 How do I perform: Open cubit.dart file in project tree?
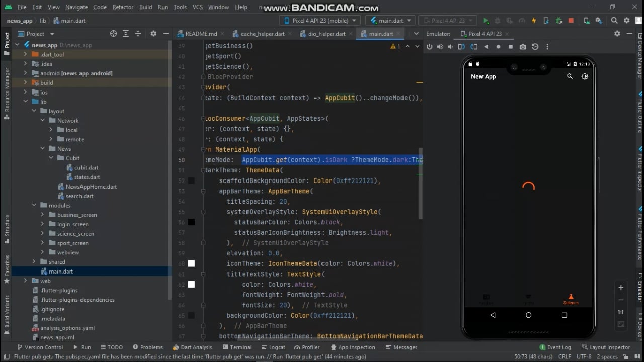tap(86, 168)
